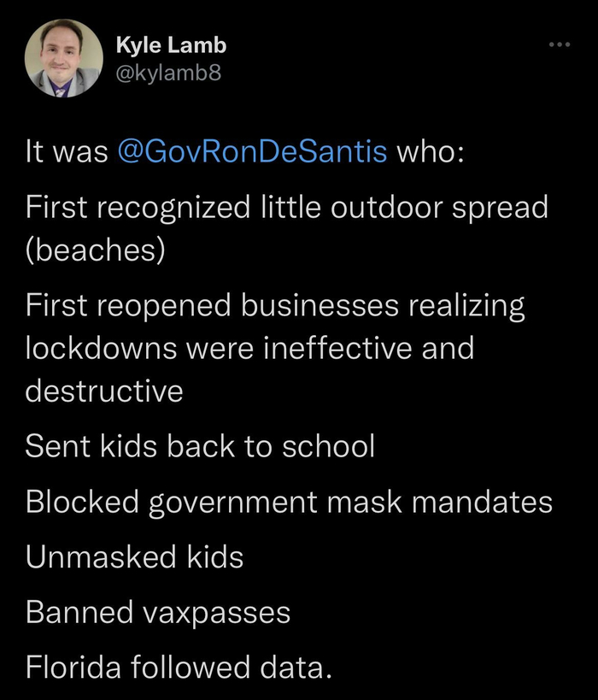Open the @GovRonDeSantis mention link

click(x=251, y=152)
